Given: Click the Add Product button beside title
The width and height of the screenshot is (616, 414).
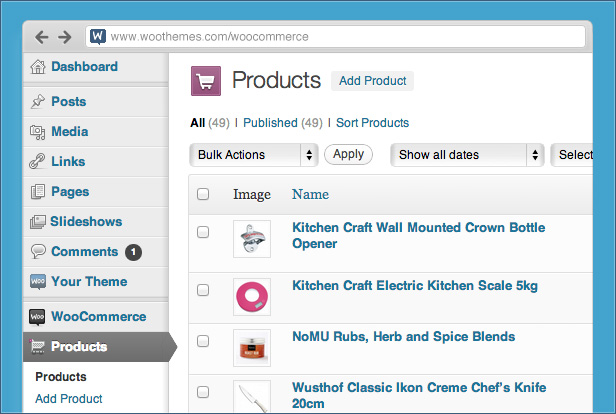Looking at the screenshot, I should (372, 81).
